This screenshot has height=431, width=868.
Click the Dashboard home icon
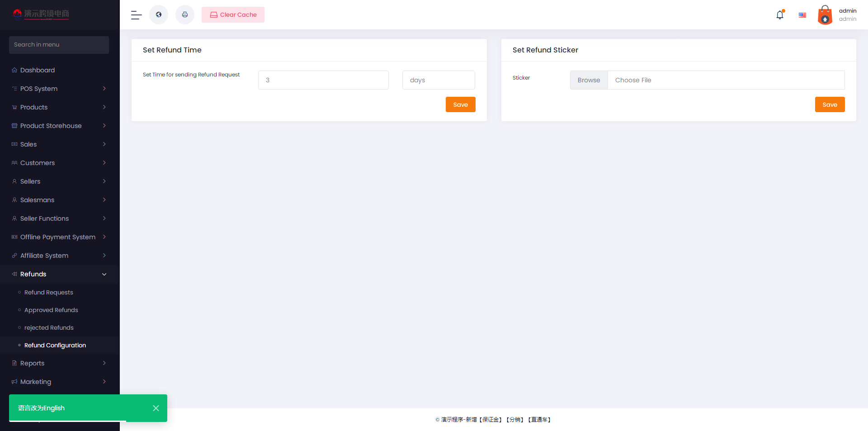[x=14, y=70]
